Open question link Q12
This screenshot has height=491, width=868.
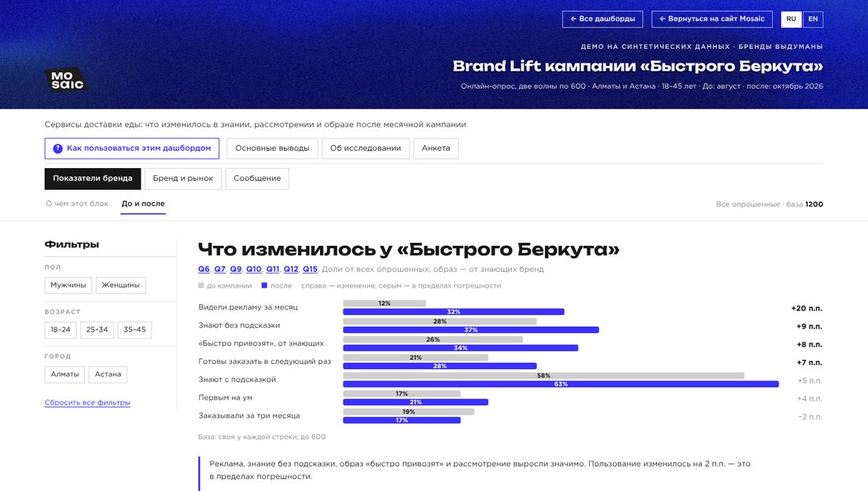pos(291,269)
